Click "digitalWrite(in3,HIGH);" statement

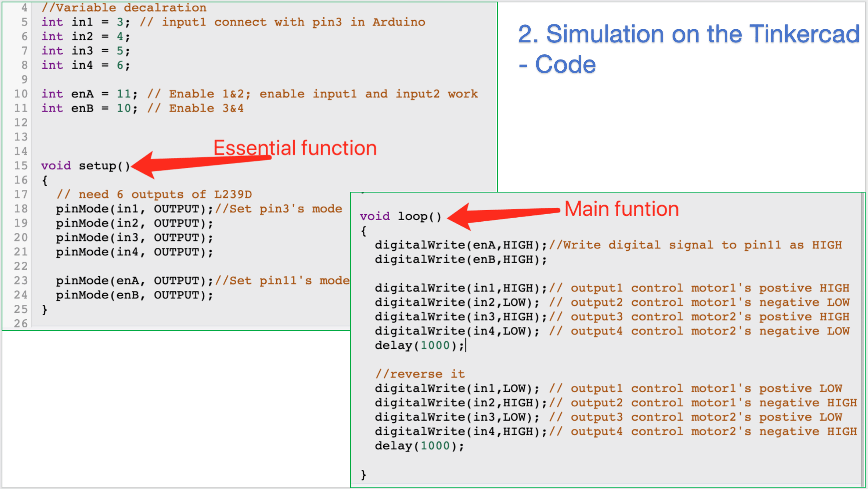click(461, 317)
